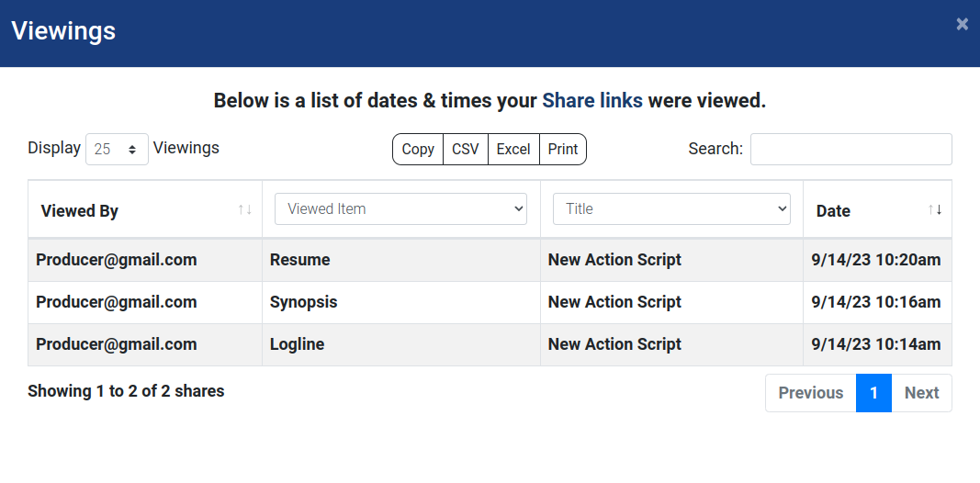Select the Synopsis viewing row
Screen dimensions: 980x483
(304, 302)
